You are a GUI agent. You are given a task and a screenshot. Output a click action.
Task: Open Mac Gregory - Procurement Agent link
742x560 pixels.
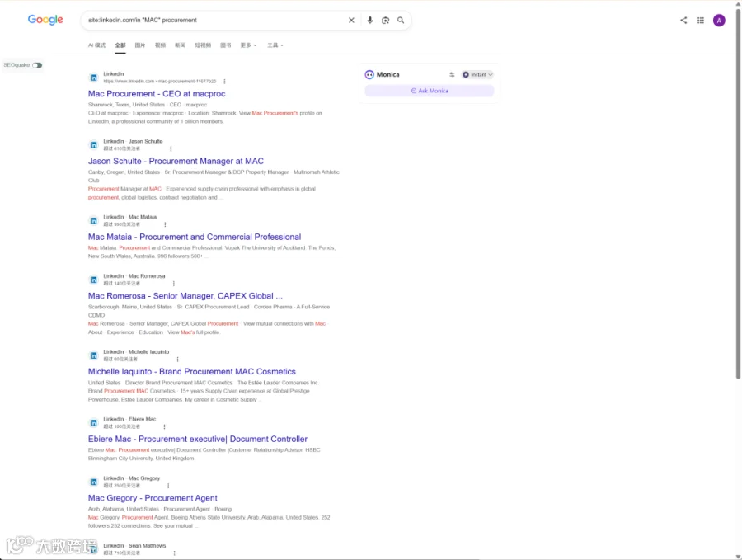click(153, 498)
